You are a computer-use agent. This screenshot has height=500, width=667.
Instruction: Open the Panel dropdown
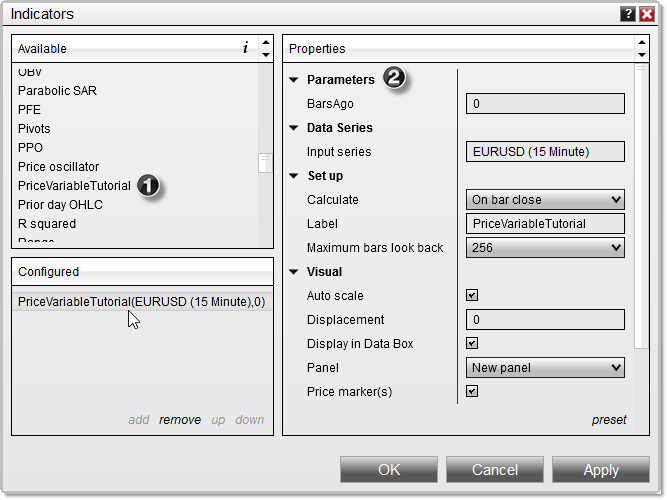click(545, 368)
